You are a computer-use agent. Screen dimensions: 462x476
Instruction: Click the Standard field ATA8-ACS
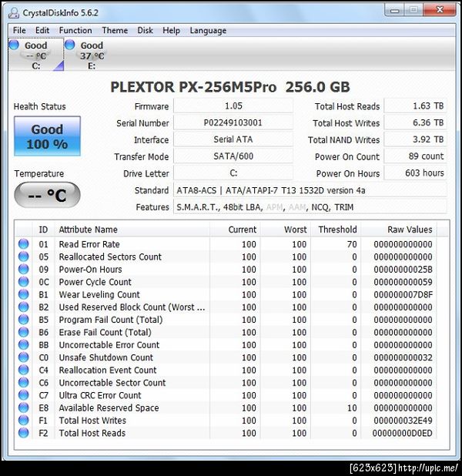(x=310, y=190)
